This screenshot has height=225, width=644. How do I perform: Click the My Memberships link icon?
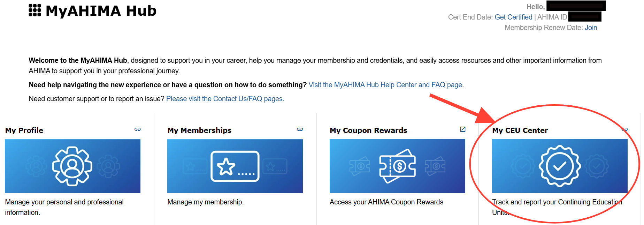click(300, 129)
